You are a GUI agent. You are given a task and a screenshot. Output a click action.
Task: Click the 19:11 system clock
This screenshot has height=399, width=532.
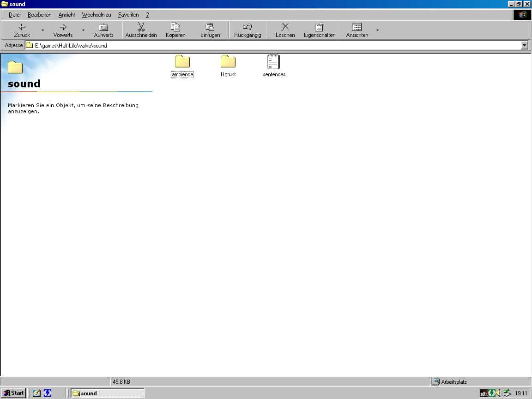tap(521, 393)
